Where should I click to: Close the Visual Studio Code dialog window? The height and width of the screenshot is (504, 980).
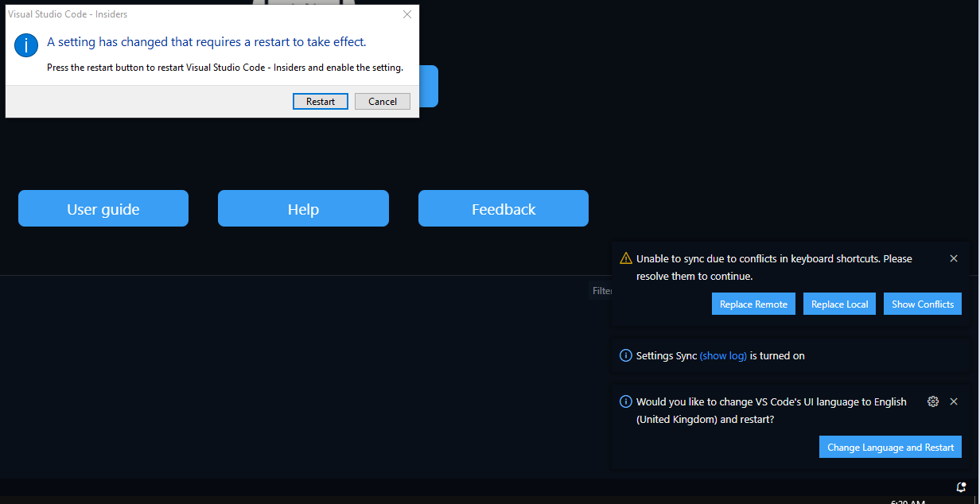click(x=407, y=14)
